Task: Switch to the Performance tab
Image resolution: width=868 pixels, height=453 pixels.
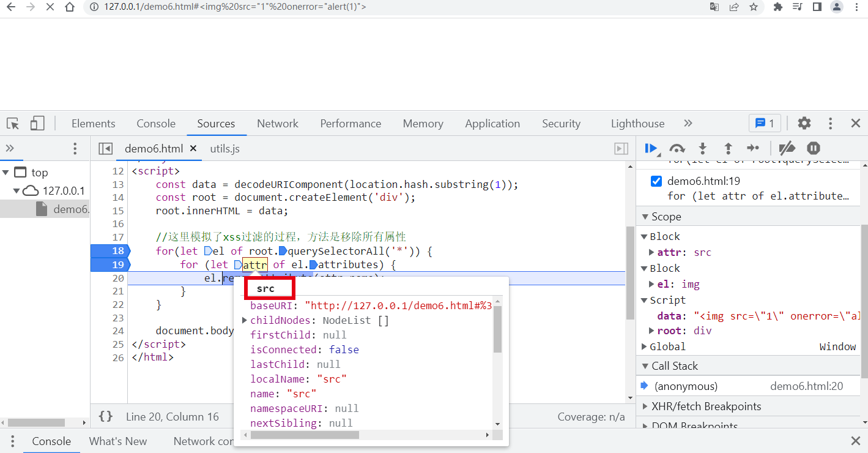Action: point(351,123)
